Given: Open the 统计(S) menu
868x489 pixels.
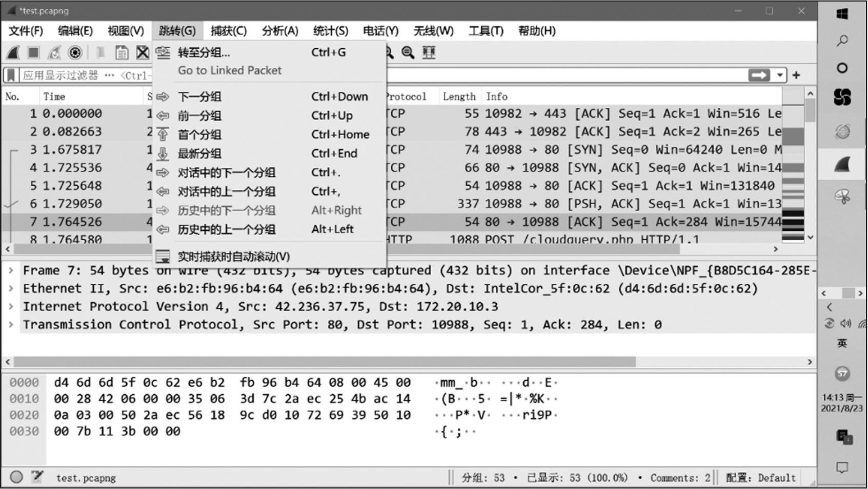Looking at the screenshot, I should click(330, 31).
